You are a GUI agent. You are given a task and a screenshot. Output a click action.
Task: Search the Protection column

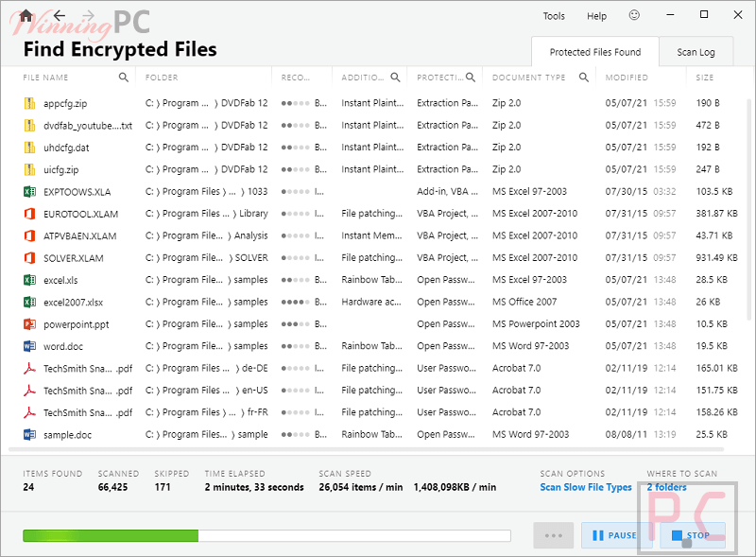(471, 78)
